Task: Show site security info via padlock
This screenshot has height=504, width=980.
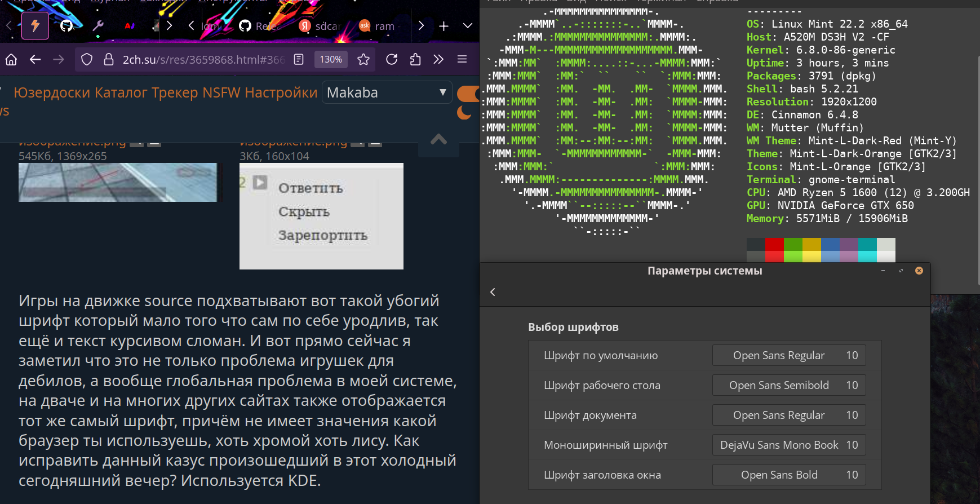Action: coord(109,59)
